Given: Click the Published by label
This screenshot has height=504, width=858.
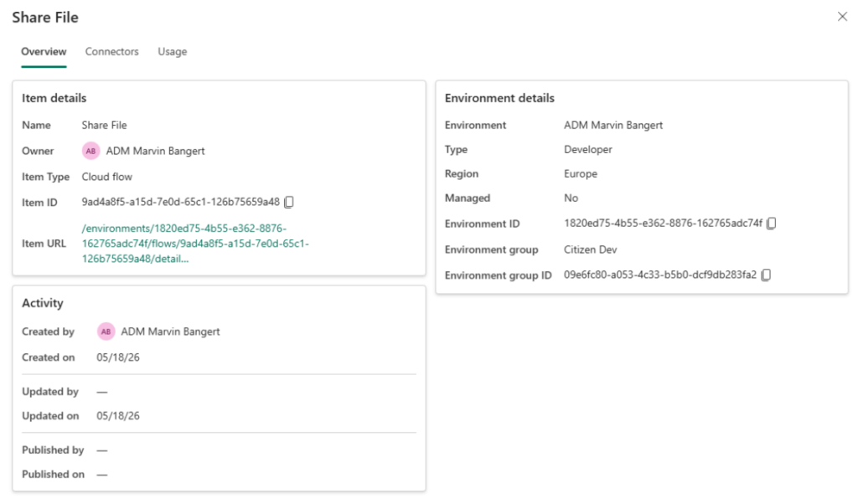Looking at the screenshot, I should [x=53, y=450].
